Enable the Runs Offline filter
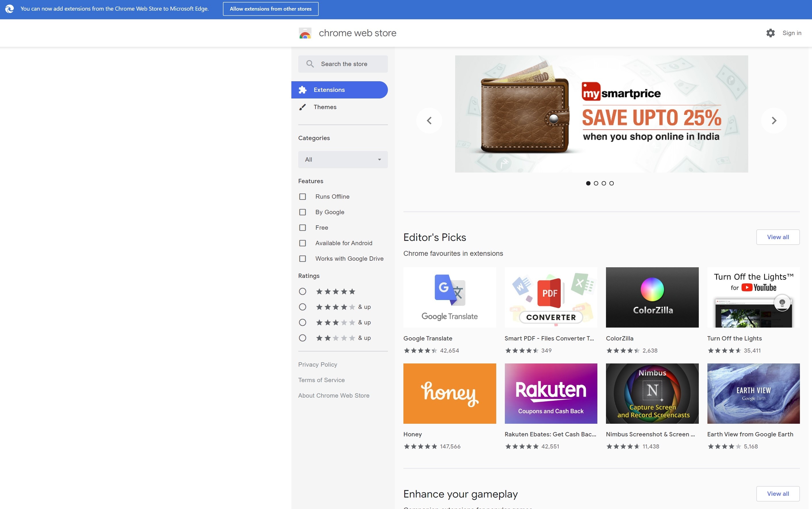The width and height of the screenshot is (812, 509). click(303, 196)
